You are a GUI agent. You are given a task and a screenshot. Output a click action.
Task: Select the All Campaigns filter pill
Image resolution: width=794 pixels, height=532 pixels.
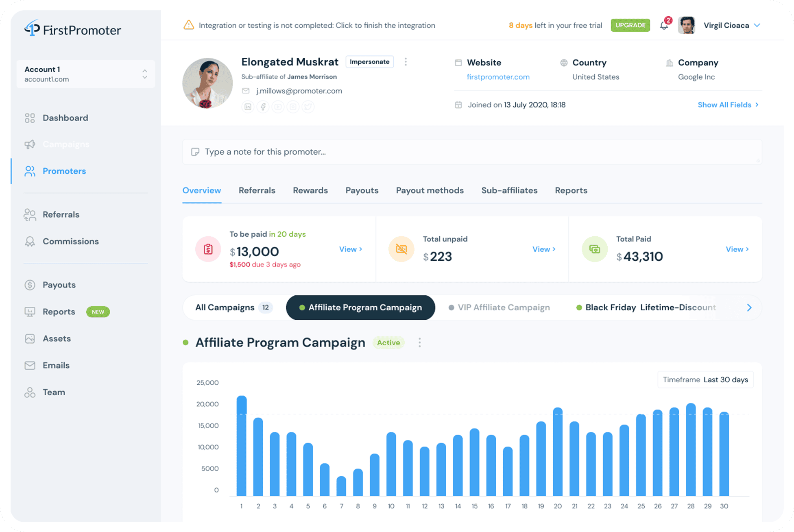click(x=233, y=307)
